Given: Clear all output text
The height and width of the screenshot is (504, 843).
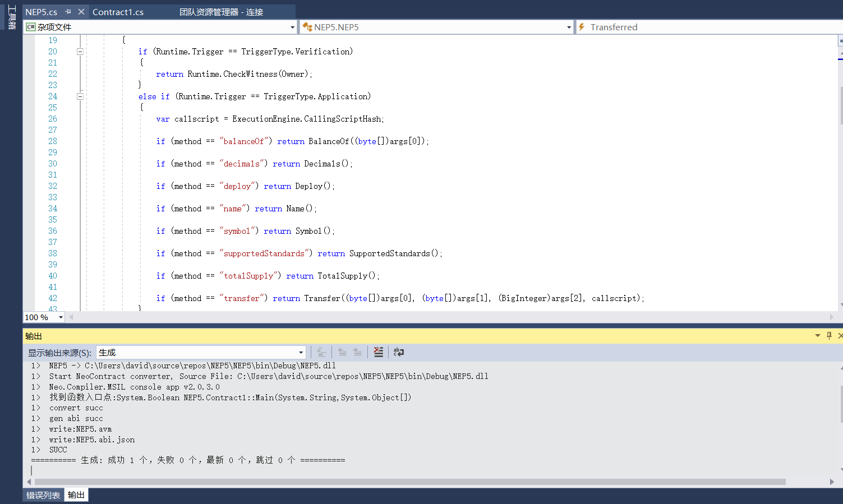Looking at the screenshot, I should [x=379, y=352].
